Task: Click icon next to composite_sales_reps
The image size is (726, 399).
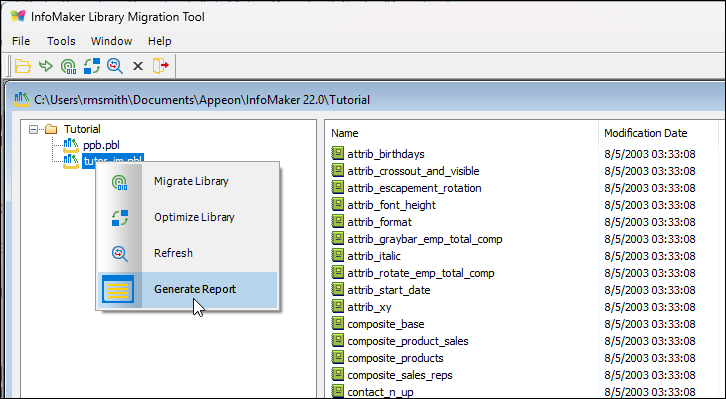Action: click(338, 374)
